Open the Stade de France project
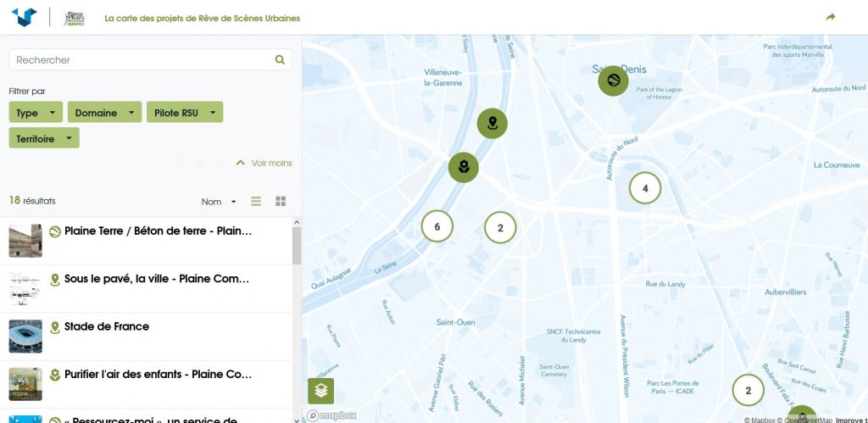 (x=146, y=337)
